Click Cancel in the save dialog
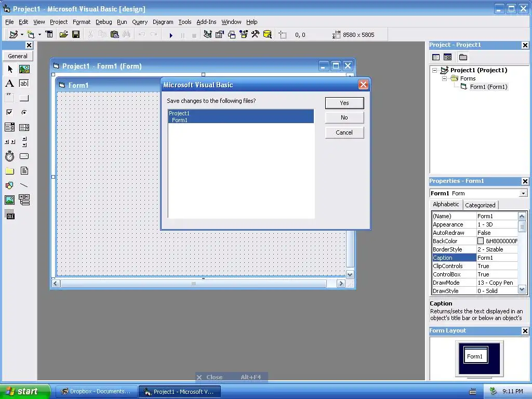Image resolution: width=532 pixels, height=399 pixels. coord(344,132)
